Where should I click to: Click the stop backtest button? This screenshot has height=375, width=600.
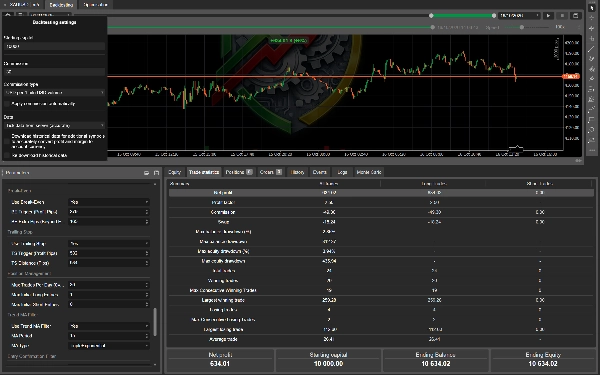click(562, 16)
